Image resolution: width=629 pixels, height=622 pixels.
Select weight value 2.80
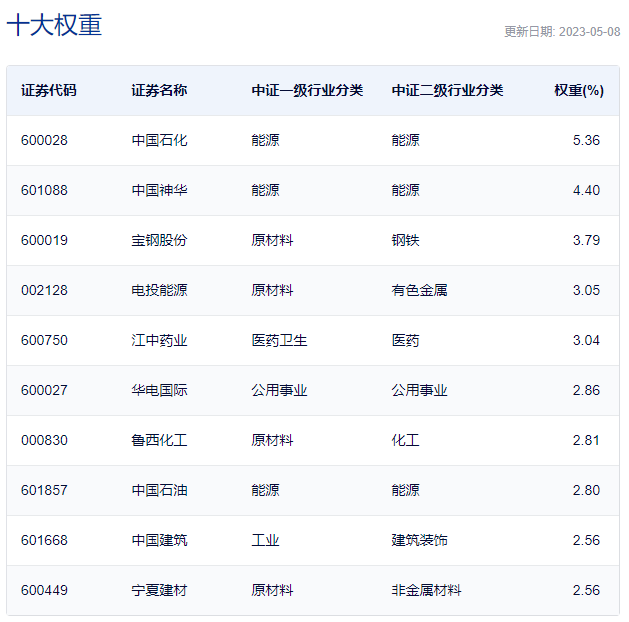click(x=586, y=490)
